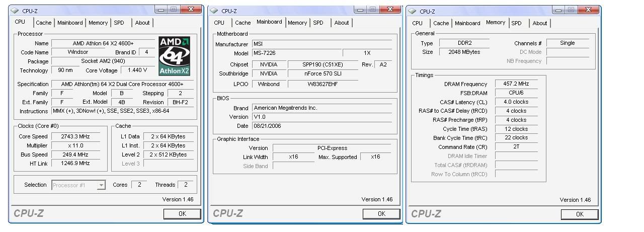Minimize the CPU-Z window showing Processor info
The width and height of the screenshot is (644, 232).
(162, 10)
